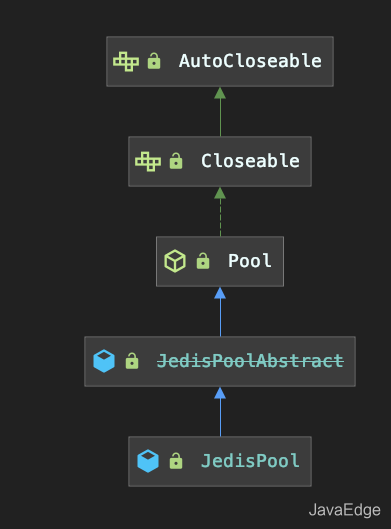Image resolution: width=391 pixels, height=529 pixels.
Task: Click the lock icon beside JedisPoolAbstract
Action: [x=132, y=361]
